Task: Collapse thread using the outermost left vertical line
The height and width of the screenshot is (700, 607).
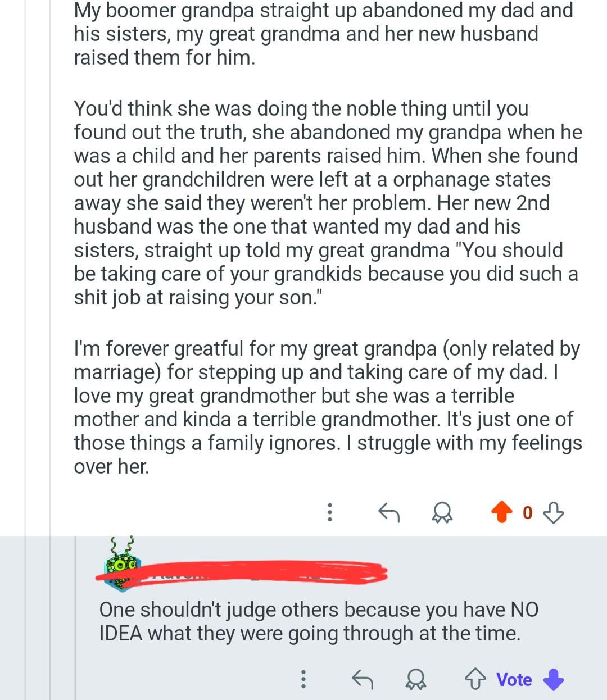Action: (x=25, y=337)
